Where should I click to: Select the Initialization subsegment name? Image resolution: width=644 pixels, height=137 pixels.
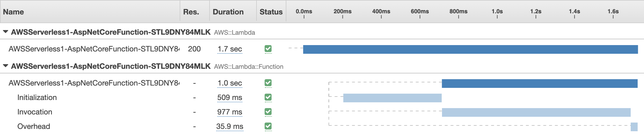pyautogui.click(x=37, y=97)
